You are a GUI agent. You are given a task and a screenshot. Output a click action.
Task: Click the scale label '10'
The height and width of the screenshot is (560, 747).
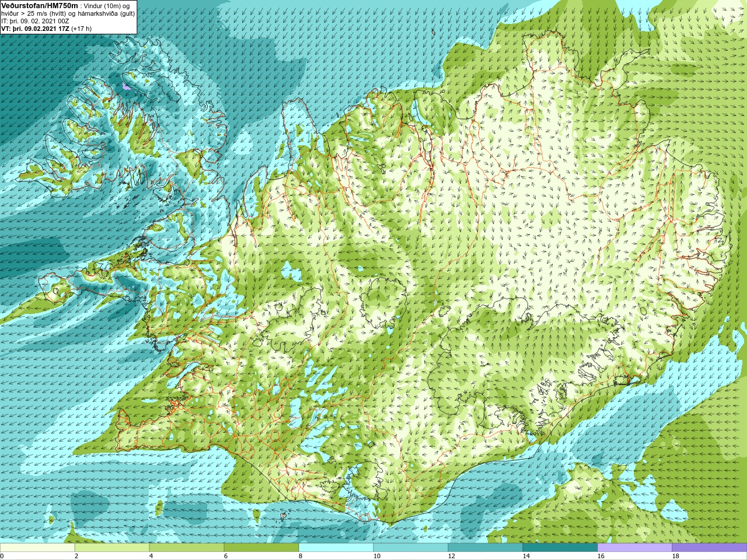point(376,556)
